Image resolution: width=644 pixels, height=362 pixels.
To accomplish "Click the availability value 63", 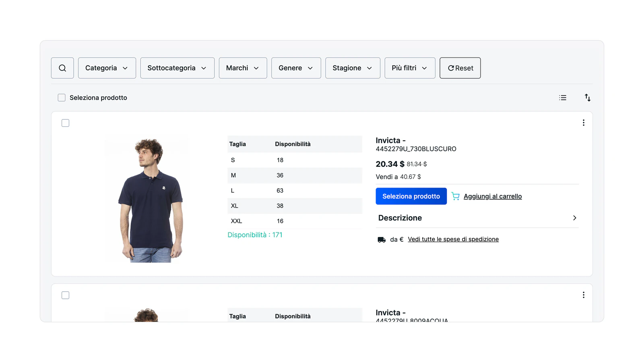I will [x=280, y=191].
